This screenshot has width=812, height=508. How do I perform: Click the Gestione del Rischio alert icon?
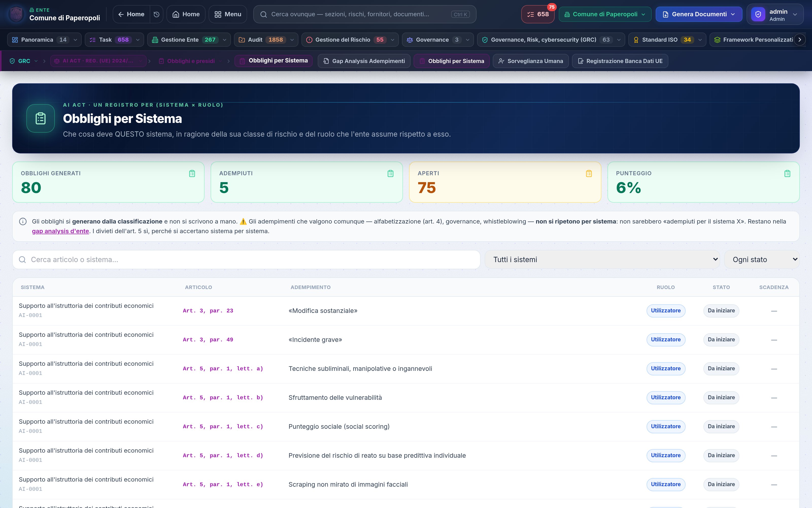pyautogui.click(x=309, y=40)
